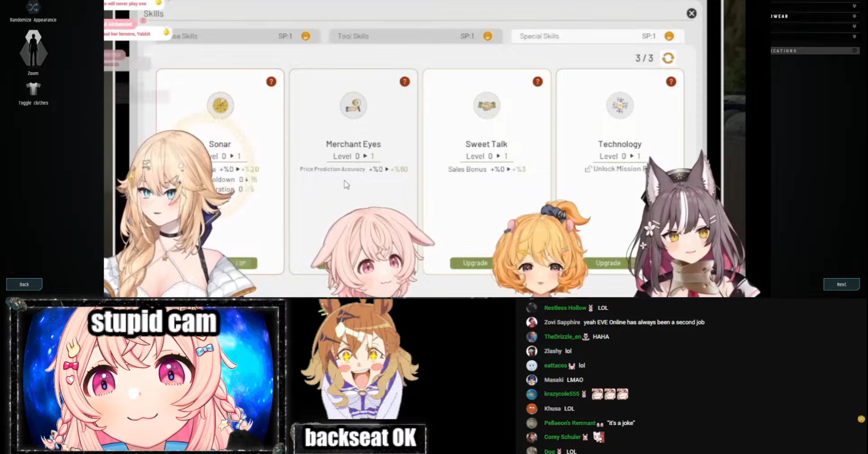Click Corey Schuler's chat avatar
868x454 pixels.
pos(532,437)
